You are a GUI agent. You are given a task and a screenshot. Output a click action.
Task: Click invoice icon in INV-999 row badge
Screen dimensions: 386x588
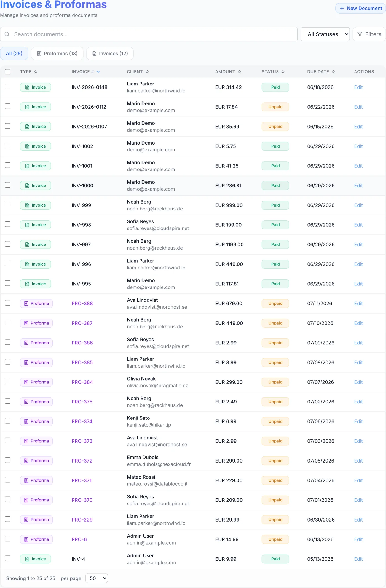click(x=27, y=205)
